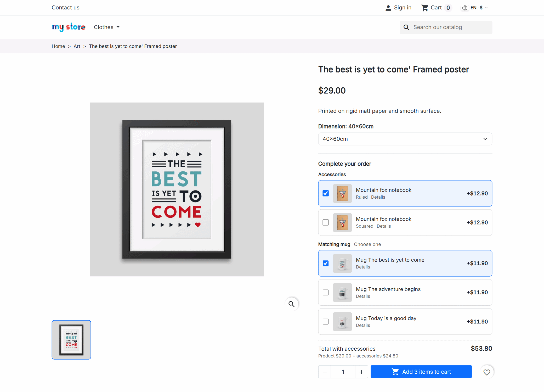View Details for Ruled notebook
This screenshot has width=544, height=392.
click(x=378, y=197)
